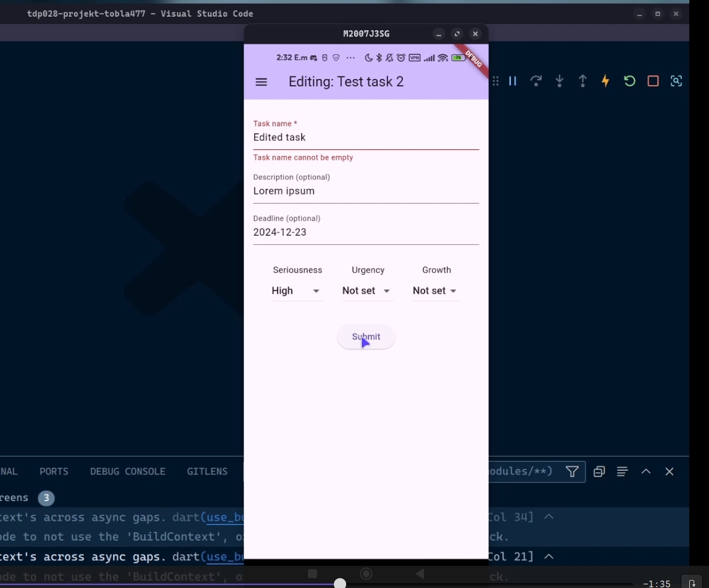
Task: Trigger Flutter hot reload lightning icon
Action: [x=605, y=81]
